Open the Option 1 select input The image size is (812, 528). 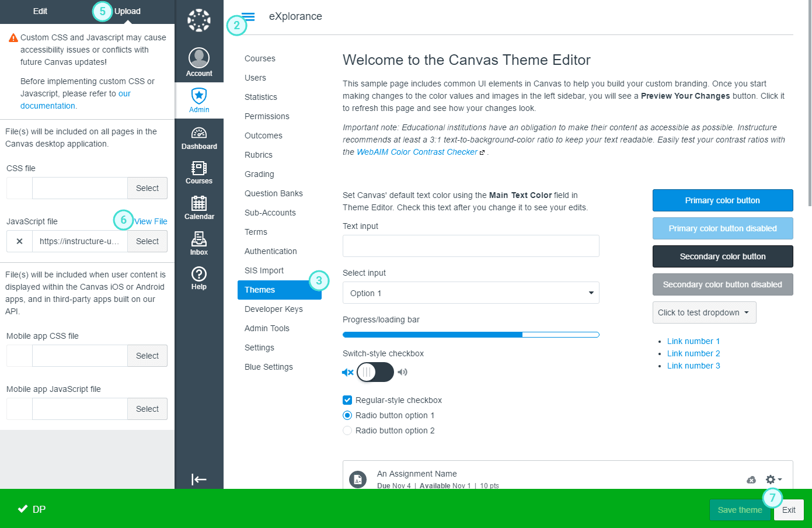(x=471, y=293)
